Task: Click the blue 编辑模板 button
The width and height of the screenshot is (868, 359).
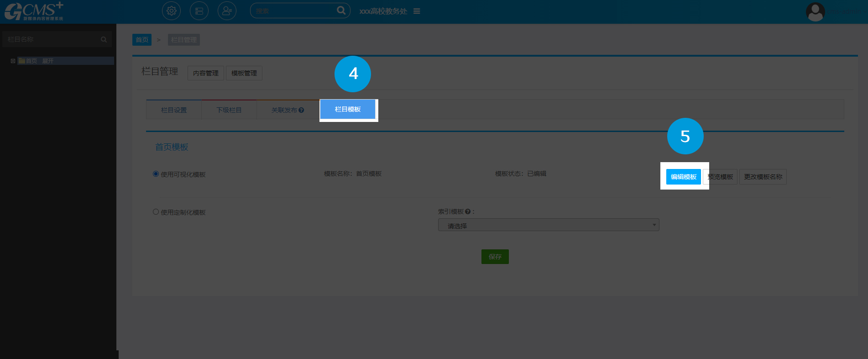Action: coord(683,177)
